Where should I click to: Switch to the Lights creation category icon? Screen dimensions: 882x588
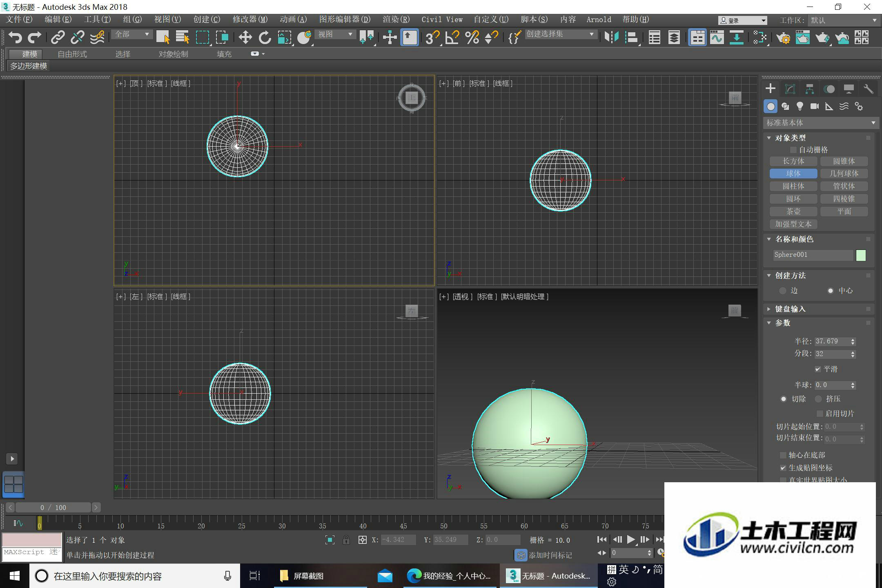(x=800, y=107)
